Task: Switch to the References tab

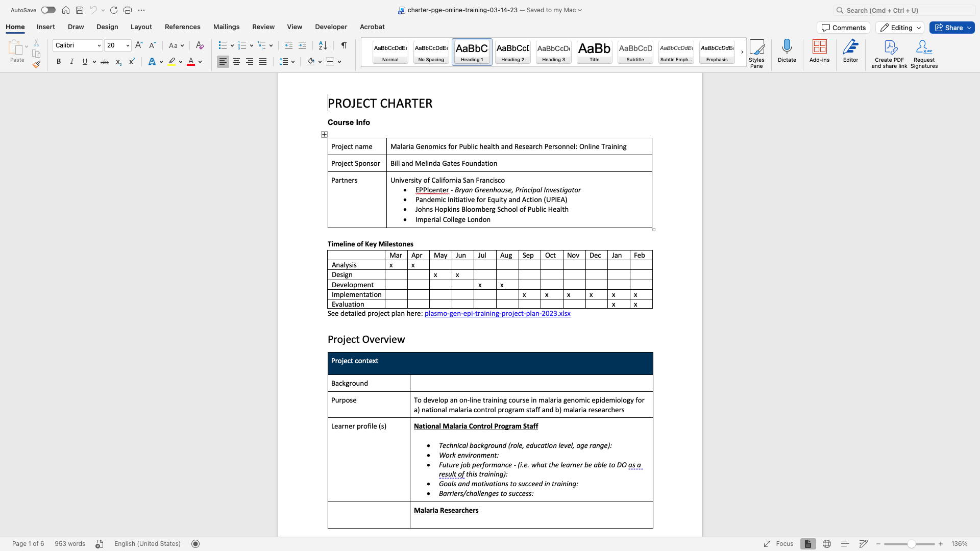Action: [182, 27]
